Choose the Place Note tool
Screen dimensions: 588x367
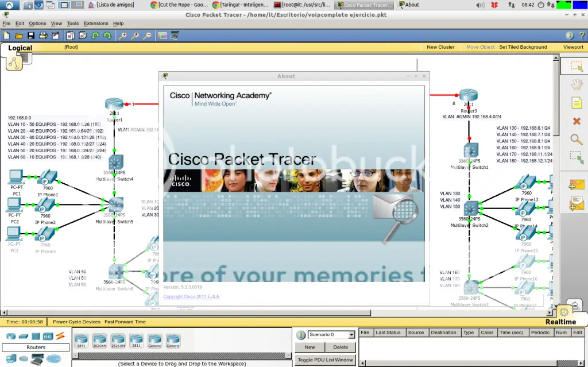(x=577, y=102)
